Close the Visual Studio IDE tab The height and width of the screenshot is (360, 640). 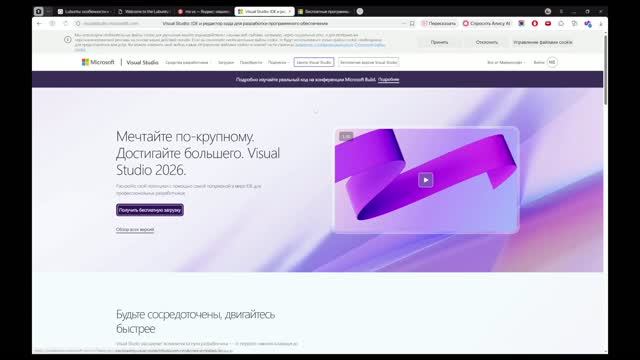290,11
